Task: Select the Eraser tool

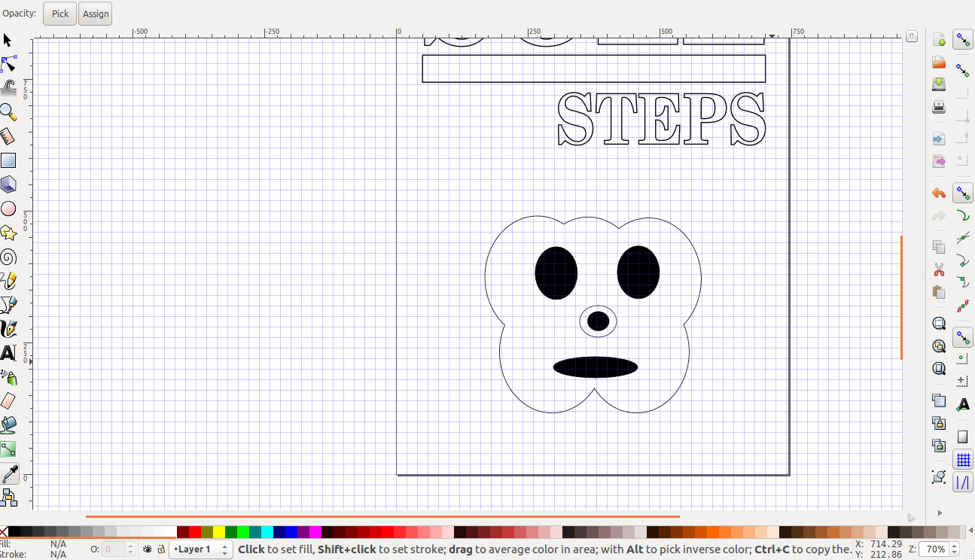Action: point(8,401)
